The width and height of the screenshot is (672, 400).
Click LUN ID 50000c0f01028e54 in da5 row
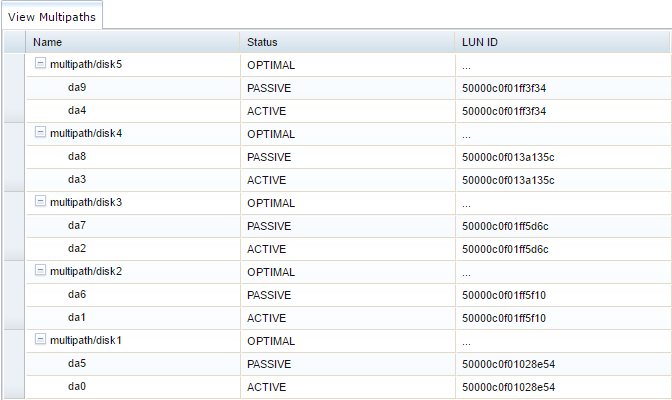point(509,364)
